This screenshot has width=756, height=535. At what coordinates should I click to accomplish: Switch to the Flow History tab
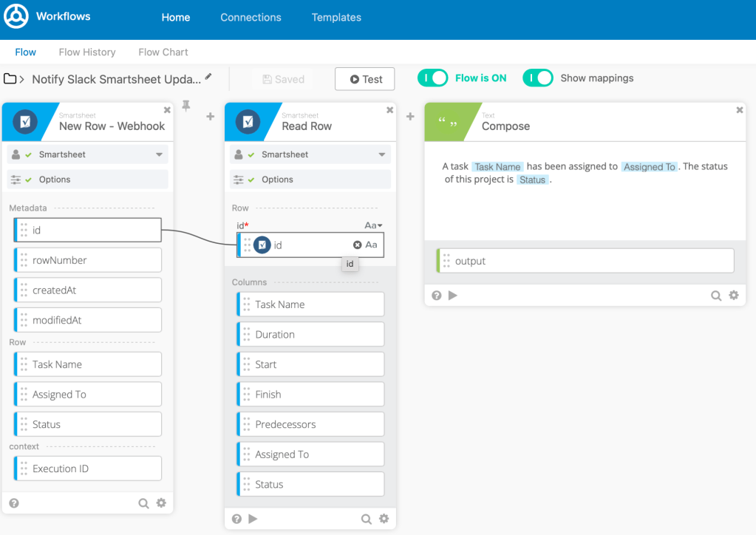coord(87,52)
